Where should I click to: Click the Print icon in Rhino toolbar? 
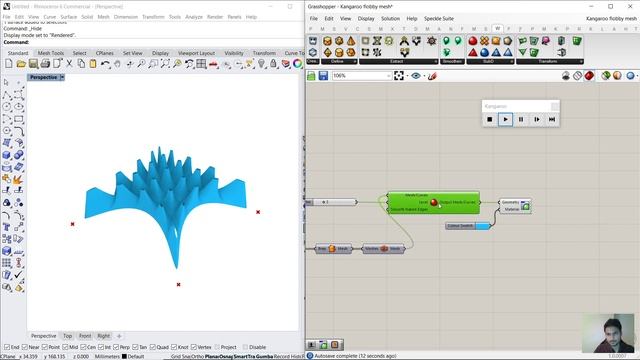click(x=45, y=64)
